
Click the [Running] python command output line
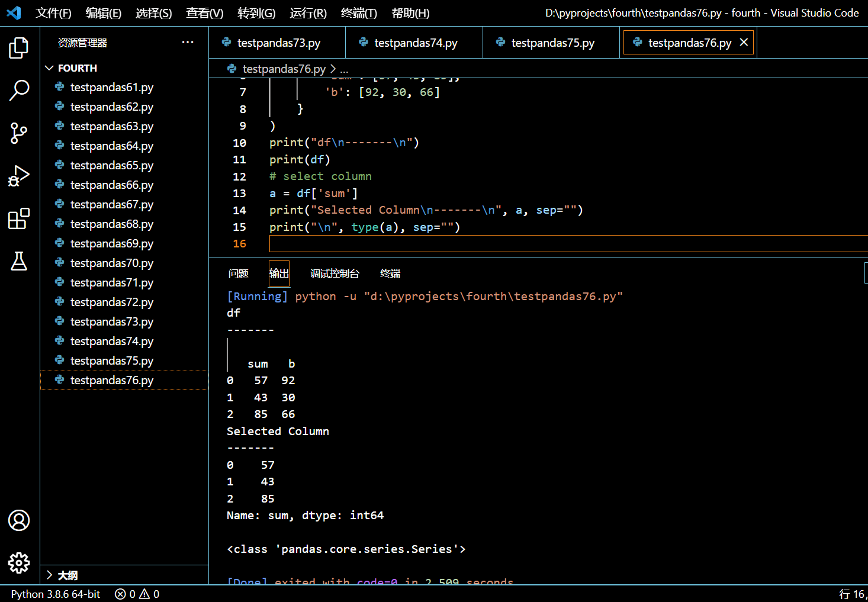(425, 296)
